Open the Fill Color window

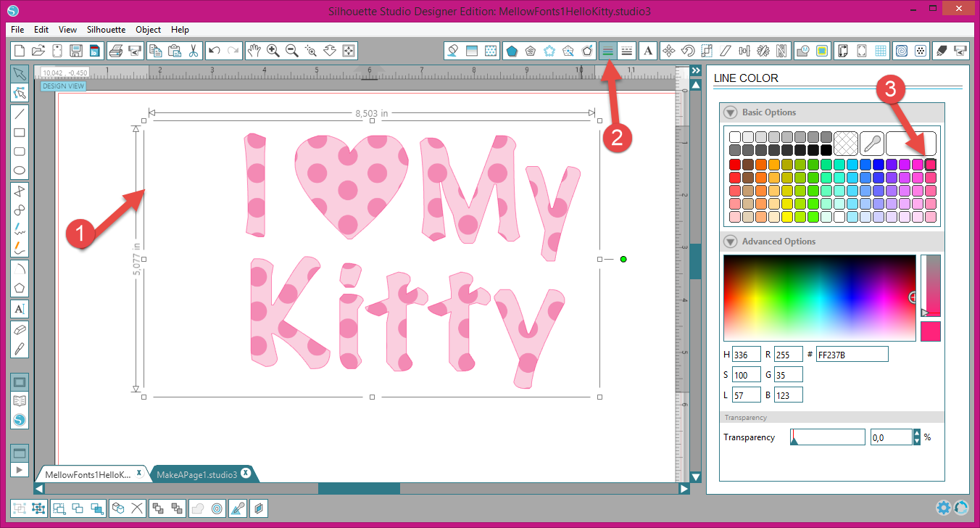453,51
